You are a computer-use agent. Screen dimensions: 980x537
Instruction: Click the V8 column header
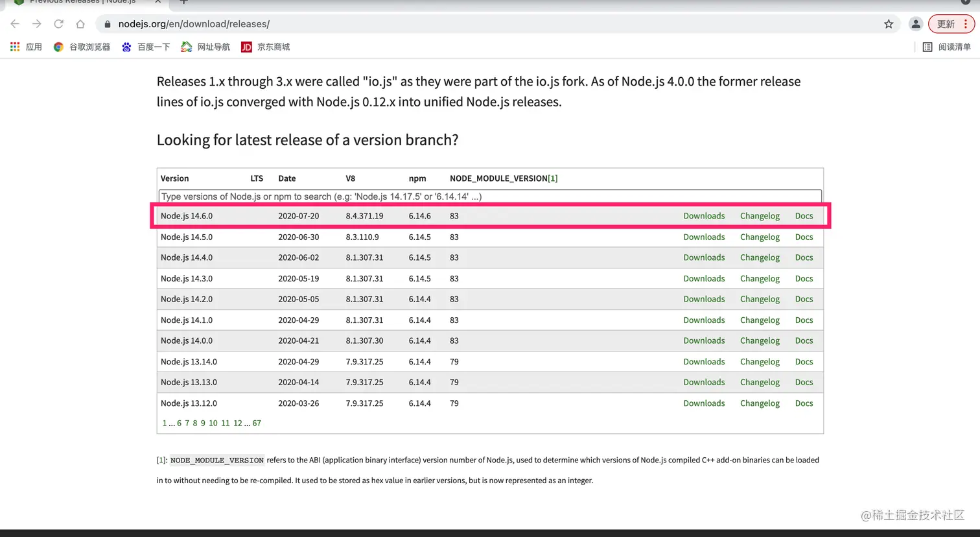351,178
